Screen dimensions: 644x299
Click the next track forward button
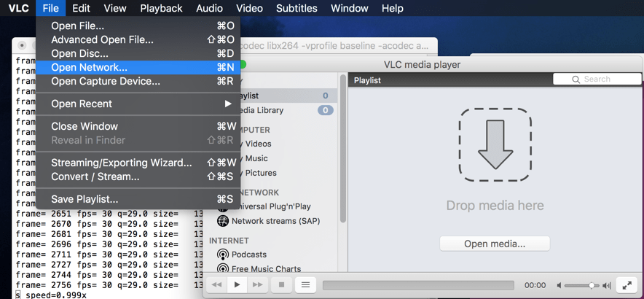point(257,284)
